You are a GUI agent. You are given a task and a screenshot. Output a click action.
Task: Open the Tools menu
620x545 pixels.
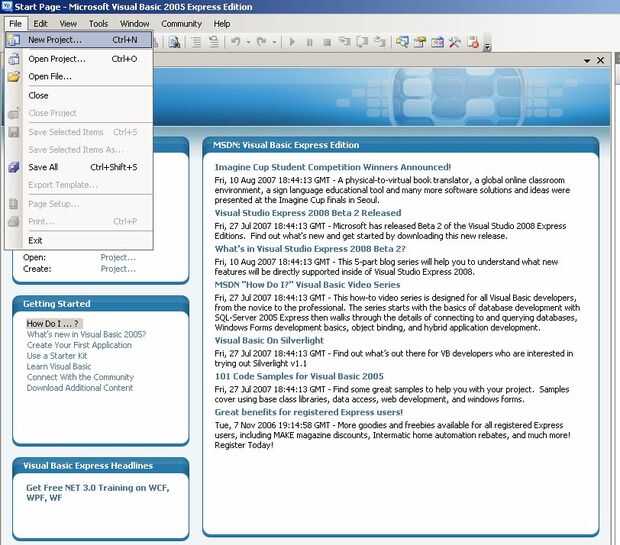point(98,24)
